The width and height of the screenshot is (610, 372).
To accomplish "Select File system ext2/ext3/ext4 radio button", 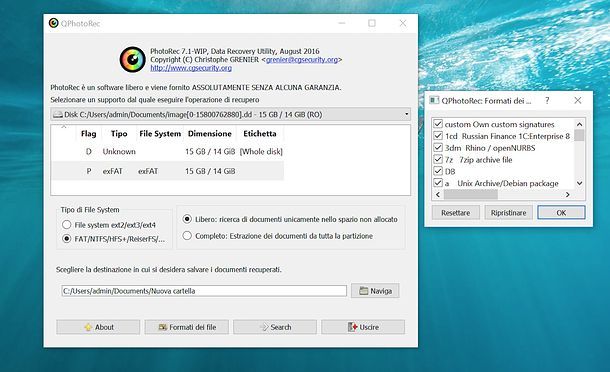I will click(67, 225).
